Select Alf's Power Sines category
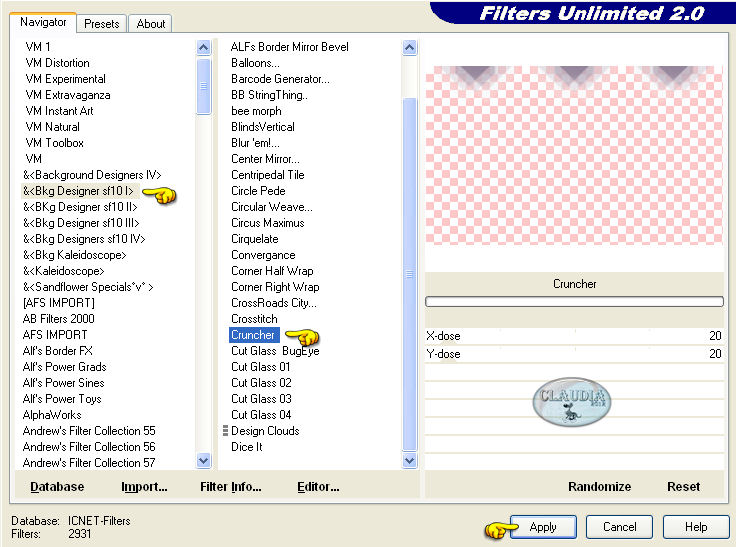This screenshot has width=736, height=547. tap(63, 383)
